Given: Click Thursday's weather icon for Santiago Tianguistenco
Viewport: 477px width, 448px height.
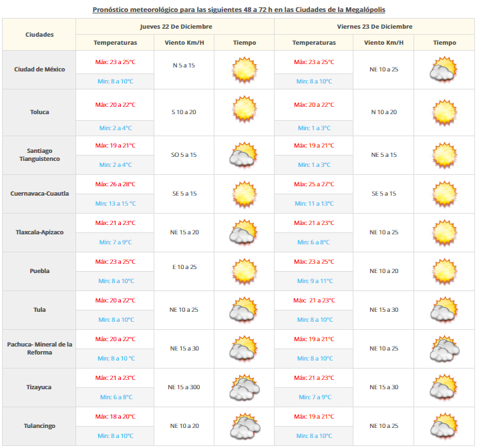Looking at the screenshot, I should point(244,155).
